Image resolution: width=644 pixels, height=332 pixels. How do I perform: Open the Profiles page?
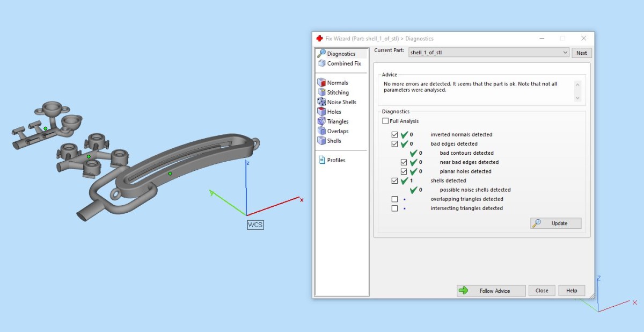click(336, 160)
